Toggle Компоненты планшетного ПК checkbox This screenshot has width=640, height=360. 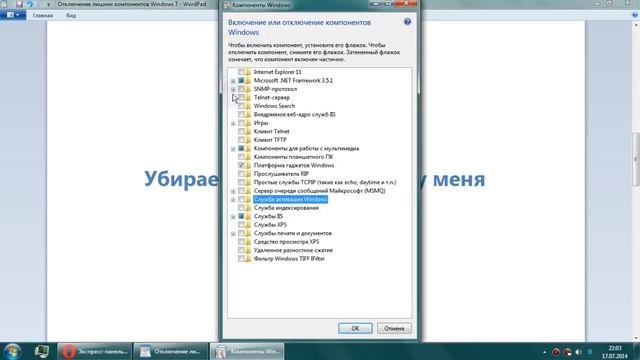click(241, 157)
